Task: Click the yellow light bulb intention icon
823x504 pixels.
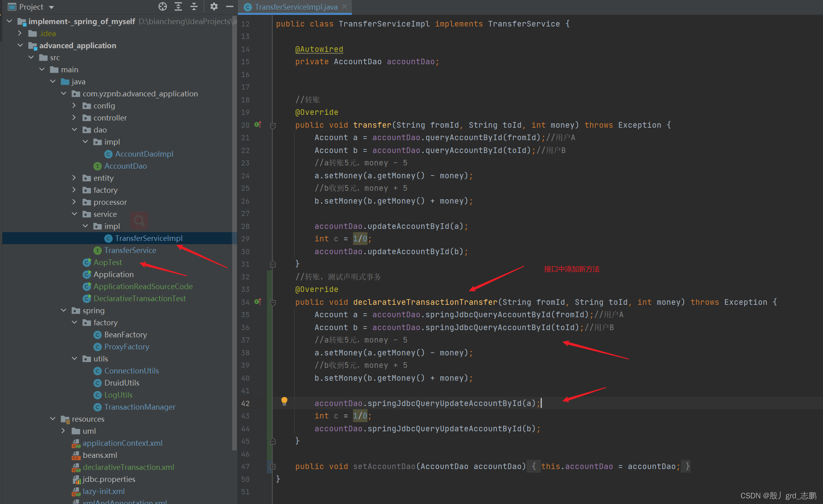Action: pyautogui.click(x=284, y=401)
